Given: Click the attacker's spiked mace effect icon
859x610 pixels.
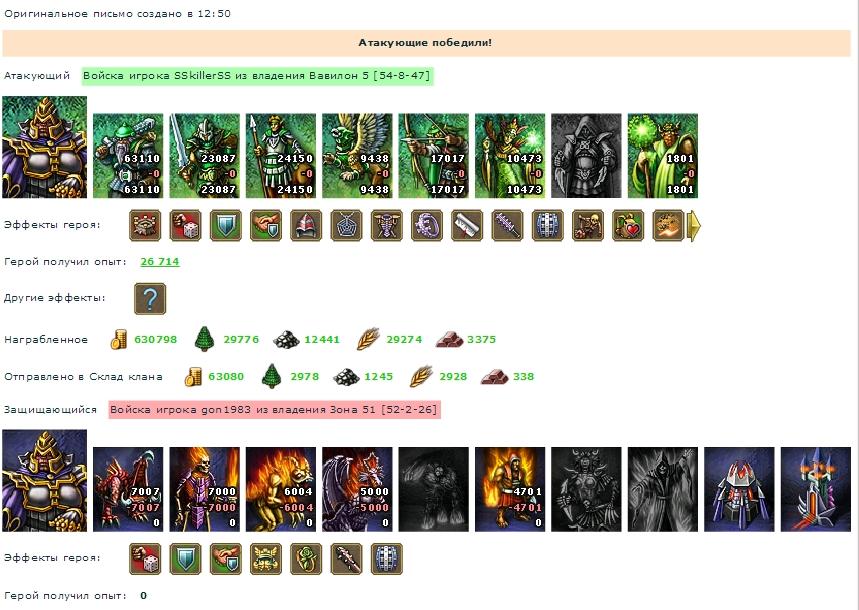Looking at the screenshot, I should pos(507,225).
